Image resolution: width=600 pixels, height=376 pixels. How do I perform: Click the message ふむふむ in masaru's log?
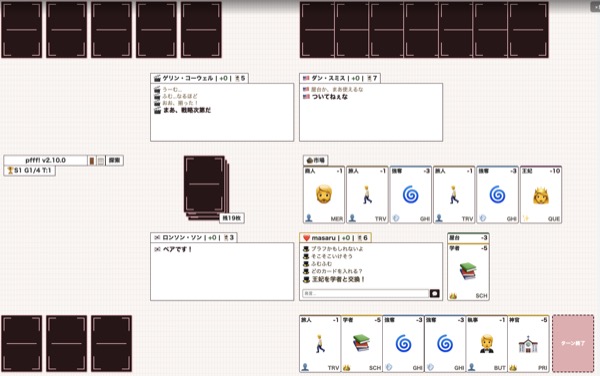click(x=322, y=264)
